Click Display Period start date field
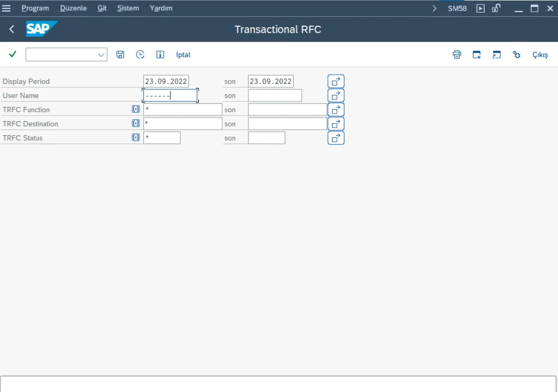 [x=166, y=81]
